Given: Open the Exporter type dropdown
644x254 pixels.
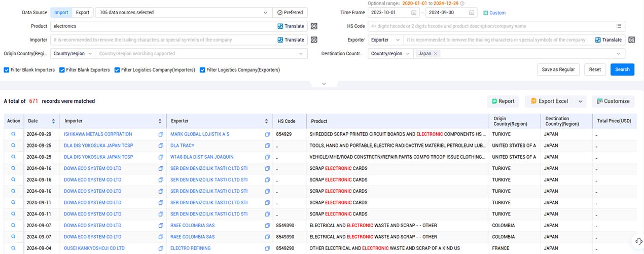Looking at the screenshot, I should click(x=385, y=40).
